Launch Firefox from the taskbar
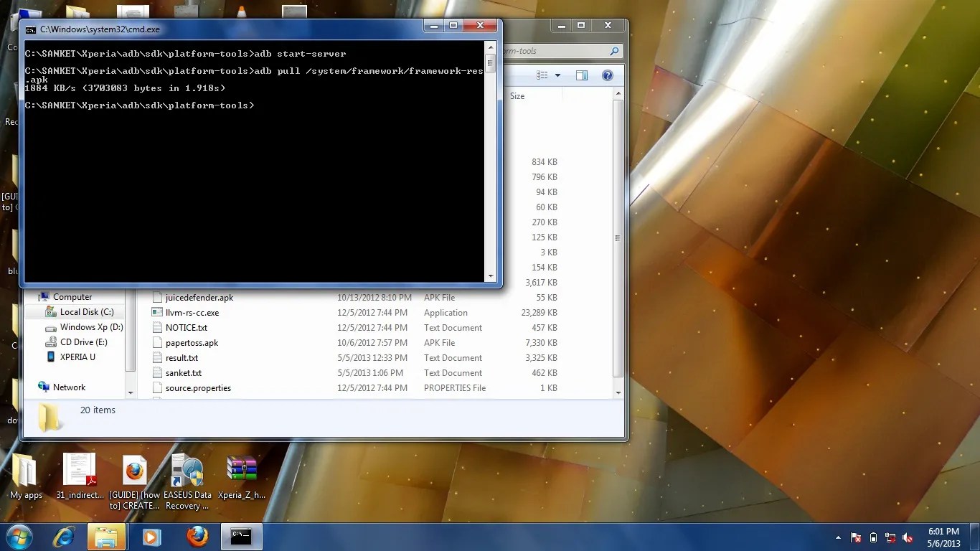Screen dimensions: 980x551 tap(197, 536)
